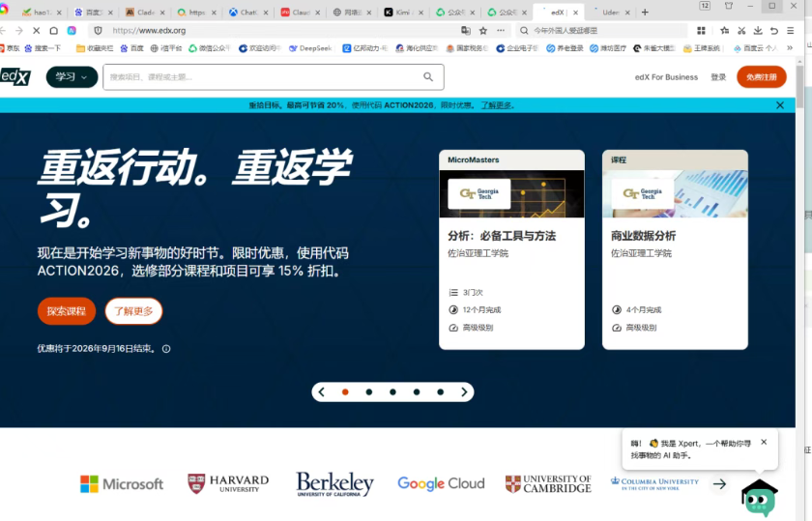The height and width of the screenshot is (521, 812).
Task: Open the browser hamburger main menu
Action: (791, 31)
